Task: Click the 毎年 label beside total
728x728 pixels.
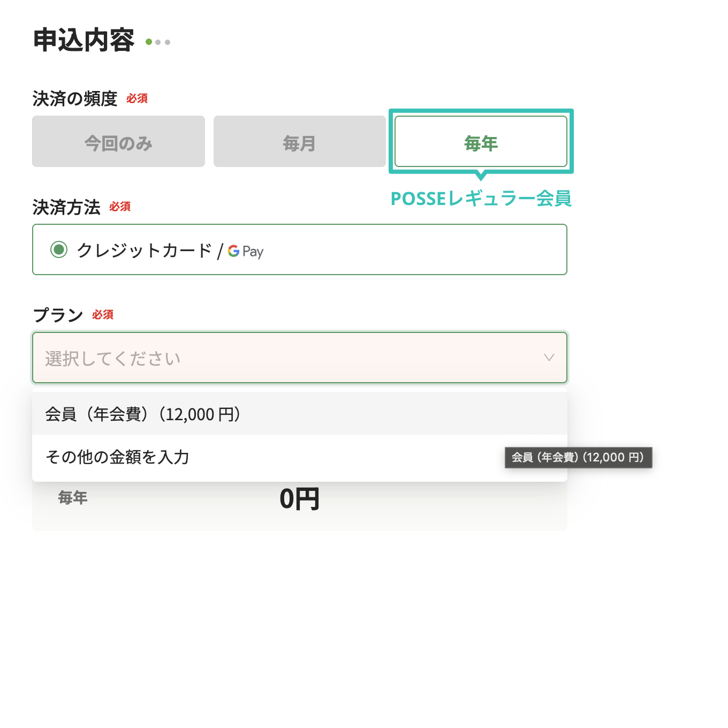Action: pyautogui.click(x=73, y=498)
